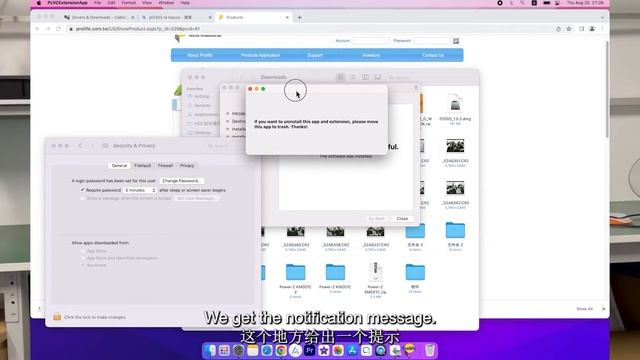Bookmark this page with star icon
Viewport: 640px width, 360px height.
click(569, 29)
